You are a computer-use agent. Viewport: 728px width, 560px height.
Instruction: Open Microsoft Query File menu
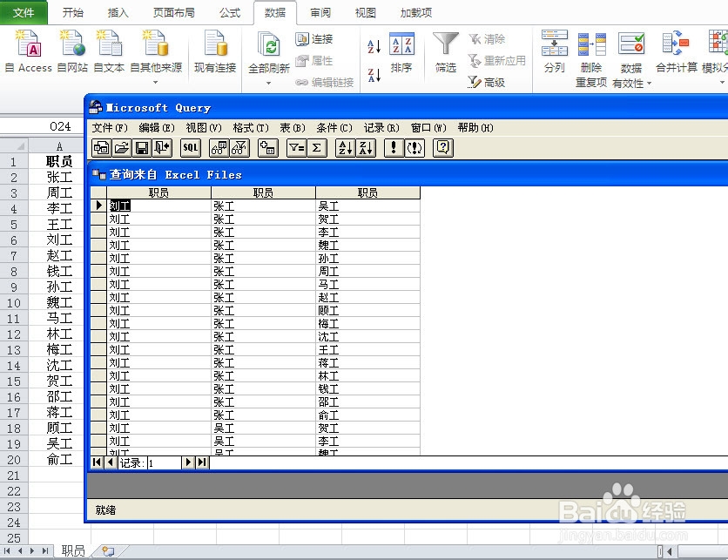[110, 128]
